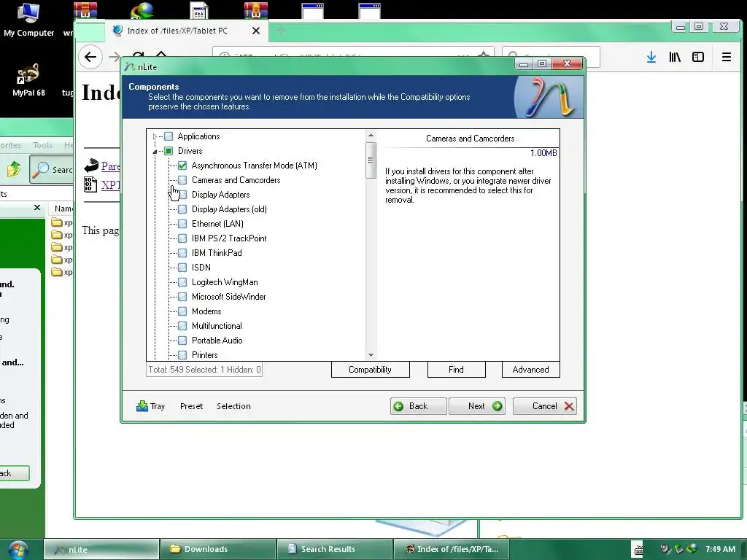The image size is (747, 560).
Task: Click the Next button in nLite
Action: tap(477, 406)
